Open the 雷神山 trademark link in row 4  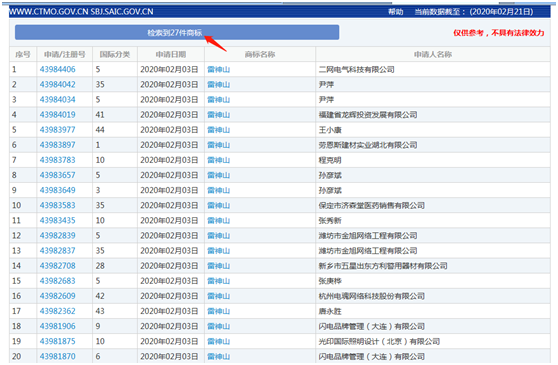click(219, 115)
